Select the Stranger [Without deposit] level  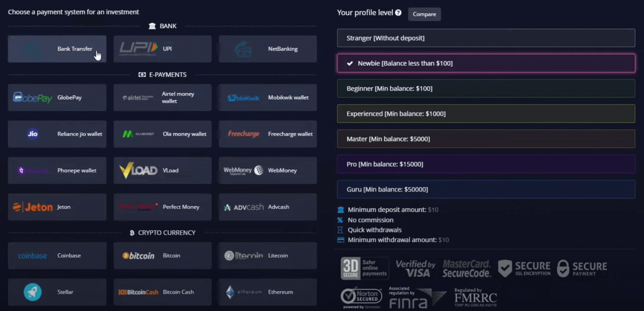point(486,38)
